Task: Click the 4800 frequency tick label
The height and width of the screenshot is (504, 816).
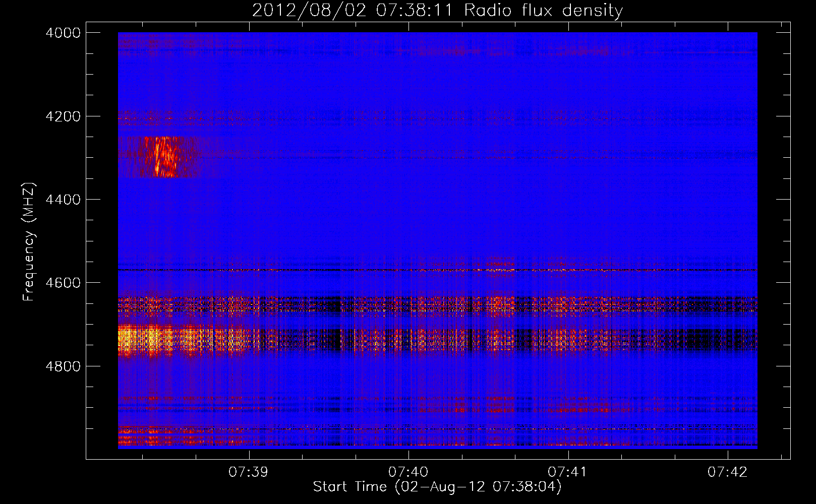Action: pos(63,366)
